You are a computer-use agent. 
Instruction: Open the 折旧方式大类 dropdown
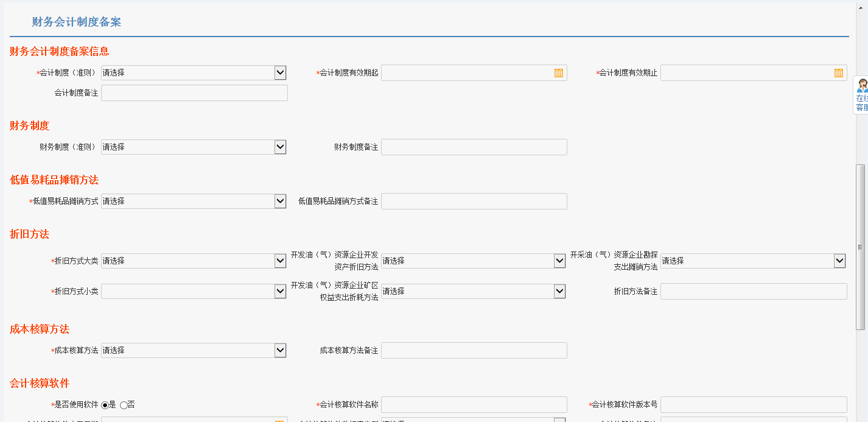pyautogui.click(x=279, y=261)
